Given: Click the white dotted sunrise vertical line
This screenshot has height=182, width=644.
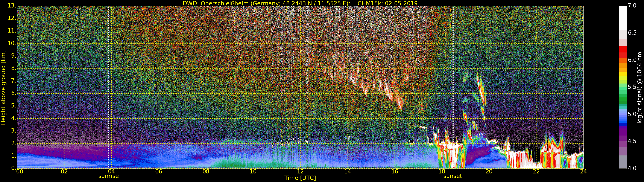Looking at the screenshot, I should 108,87.
